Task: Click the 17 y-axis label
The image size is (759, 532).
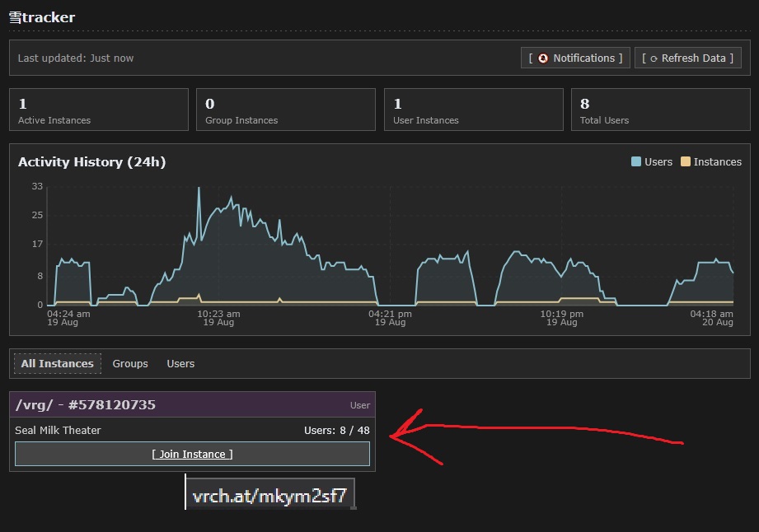Action: tap(37, 245)
